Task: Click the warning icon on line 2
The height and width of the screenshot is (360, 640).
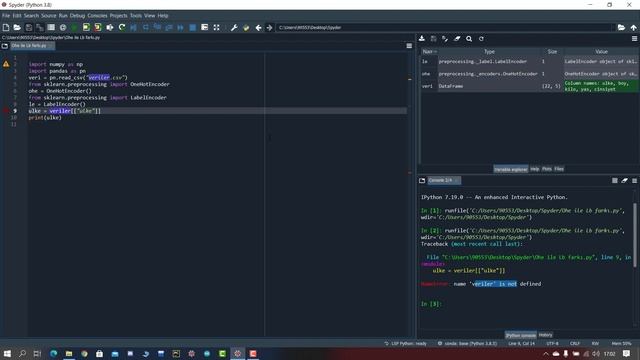Action: click(6, 64)
